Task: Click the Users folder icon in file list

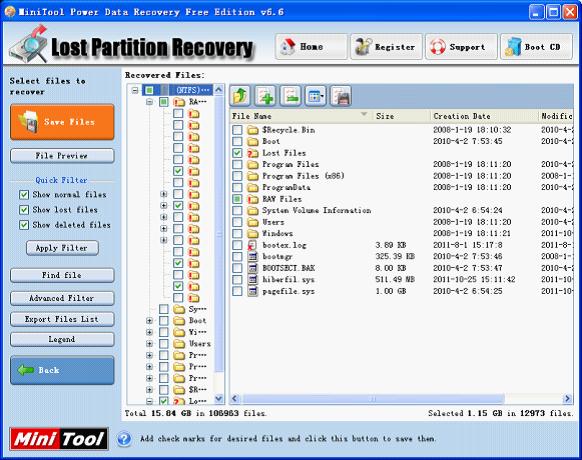Action: point(253,222)
